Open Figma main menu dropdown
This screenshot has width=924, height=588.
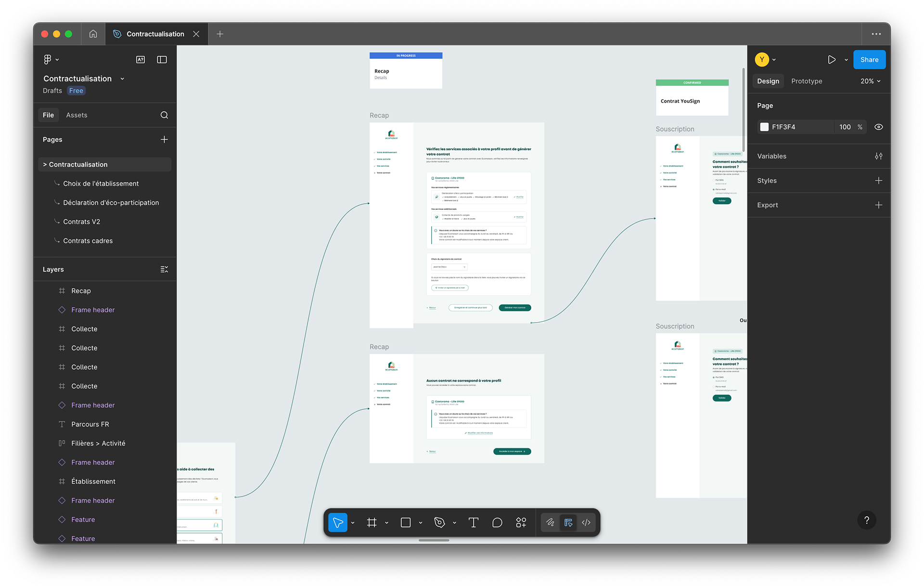click(51, 60)
